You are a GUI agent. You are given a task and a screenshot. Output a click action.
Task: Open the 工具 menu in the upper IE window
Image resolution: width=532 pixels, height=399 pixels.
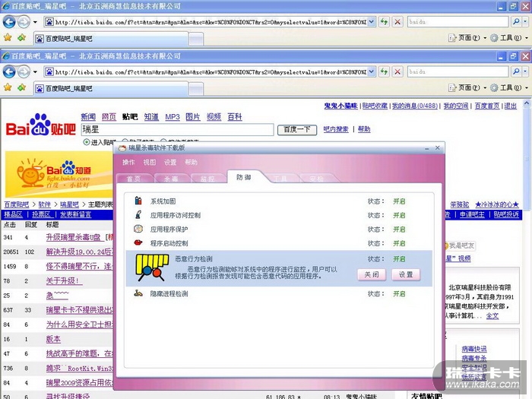click(509, 38)
